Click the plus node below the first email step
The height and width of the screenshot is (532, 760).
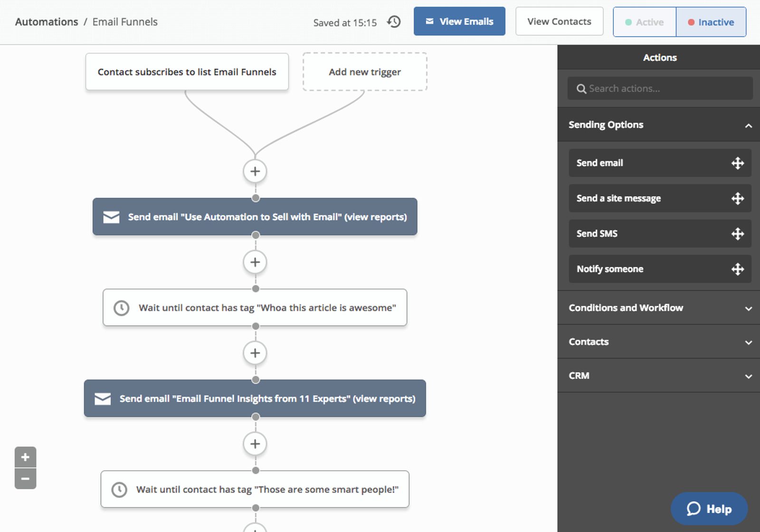click(x=255, y=262)
